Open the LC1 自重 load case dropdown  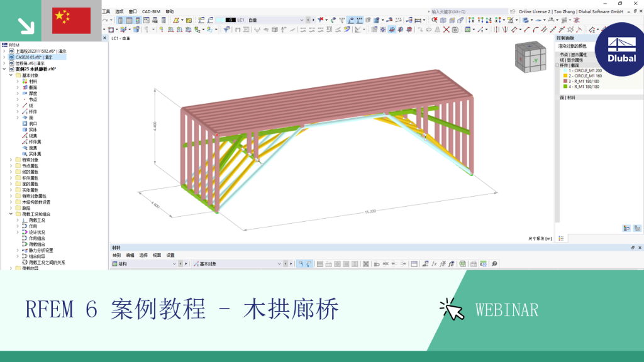point(301,20)
